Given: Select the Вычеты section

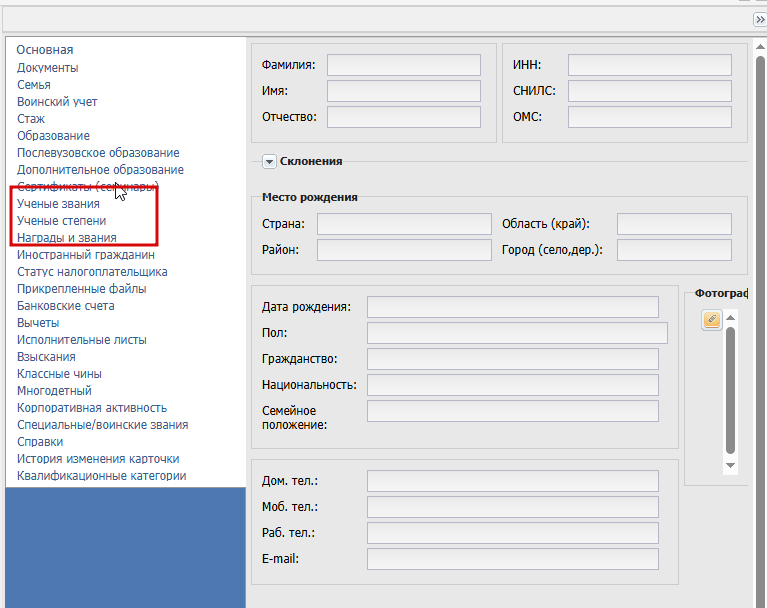Looking at the screenshot, I should pos(38,323).
